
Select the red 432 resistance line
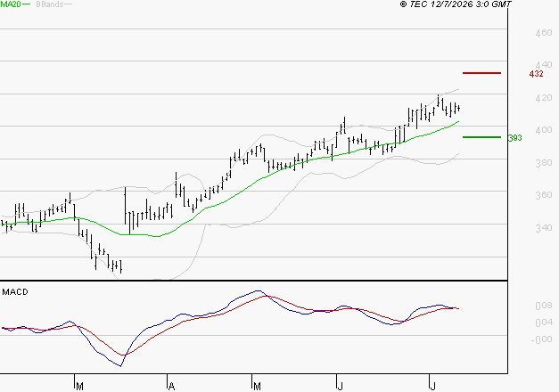[481, 73]
